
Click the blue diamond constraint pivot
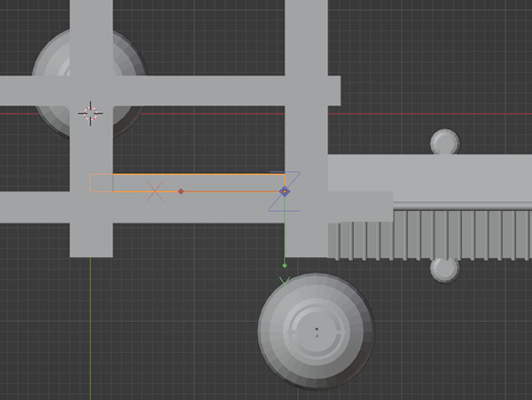point(285,191)
